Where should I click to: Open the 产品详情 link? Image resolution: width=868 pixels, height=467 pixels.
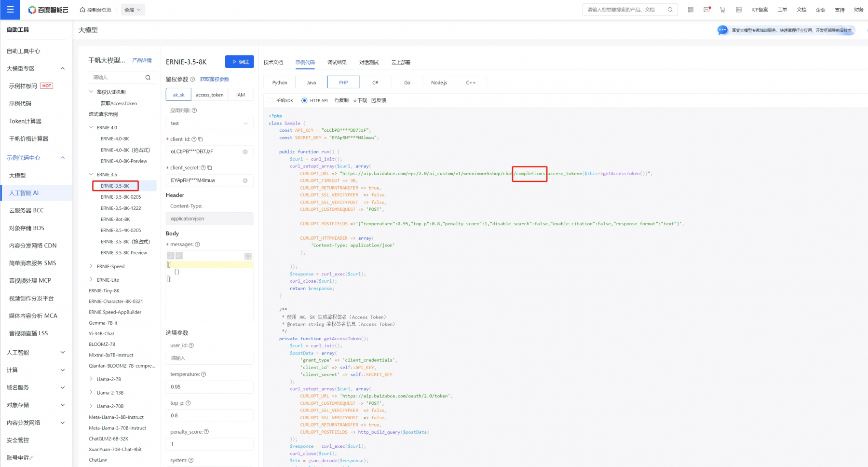[x=142, y=60]
